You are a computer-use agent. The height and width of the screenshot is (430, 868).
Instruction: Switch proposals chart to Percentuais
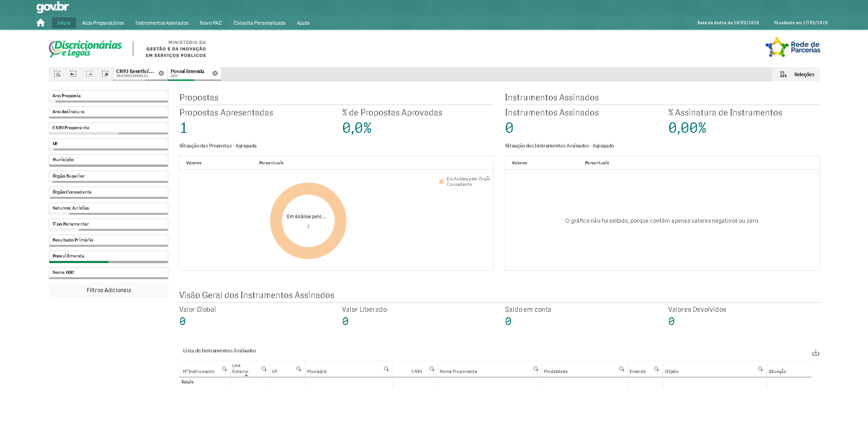click(271, 163)
